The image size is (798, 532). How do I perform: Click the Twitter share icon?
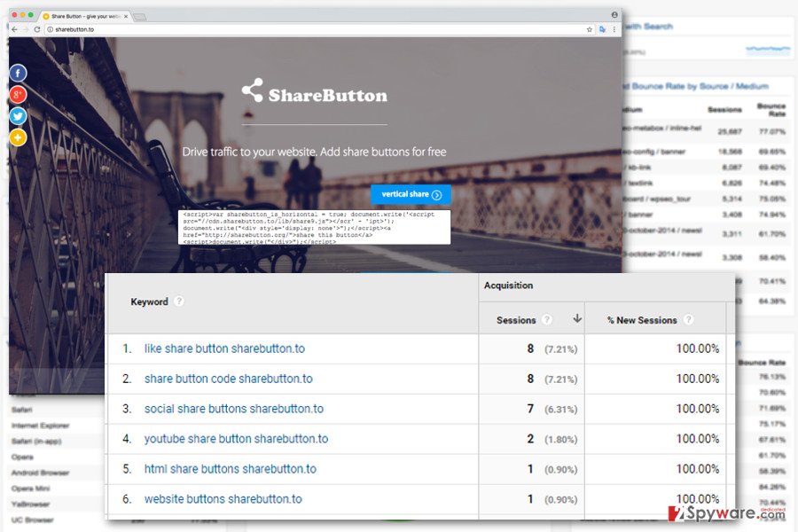[x=18, y=116]
